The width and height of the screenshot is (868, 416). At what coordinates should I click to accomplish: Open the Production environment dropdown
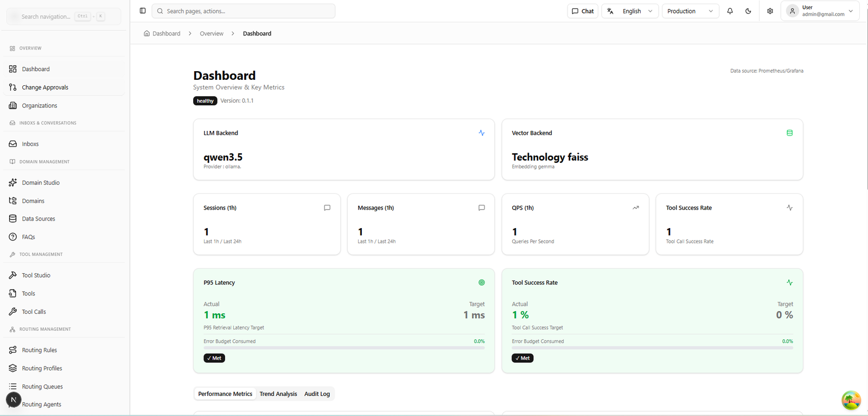691,11
